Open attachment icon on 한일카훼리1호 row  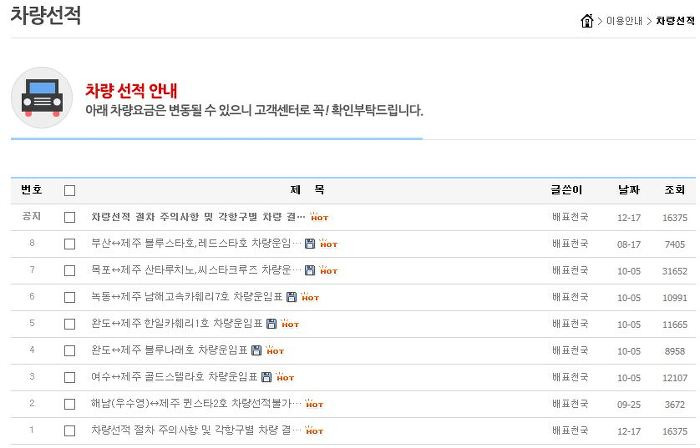(x=271, y=324)
